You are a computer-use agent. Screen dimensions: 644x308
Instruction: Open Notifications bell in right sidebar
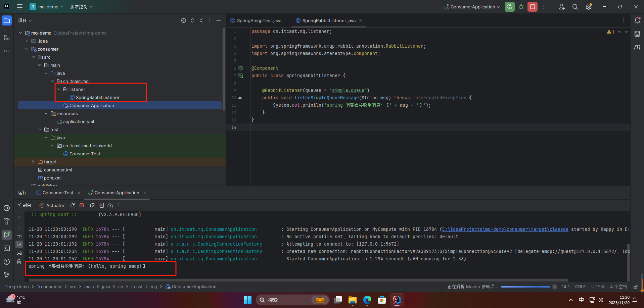[x=637, y=20]
